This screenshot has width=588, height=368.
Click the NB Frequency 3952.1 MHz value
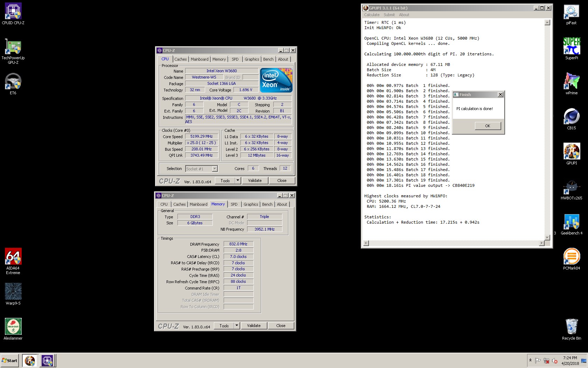(x=265, y=229)
